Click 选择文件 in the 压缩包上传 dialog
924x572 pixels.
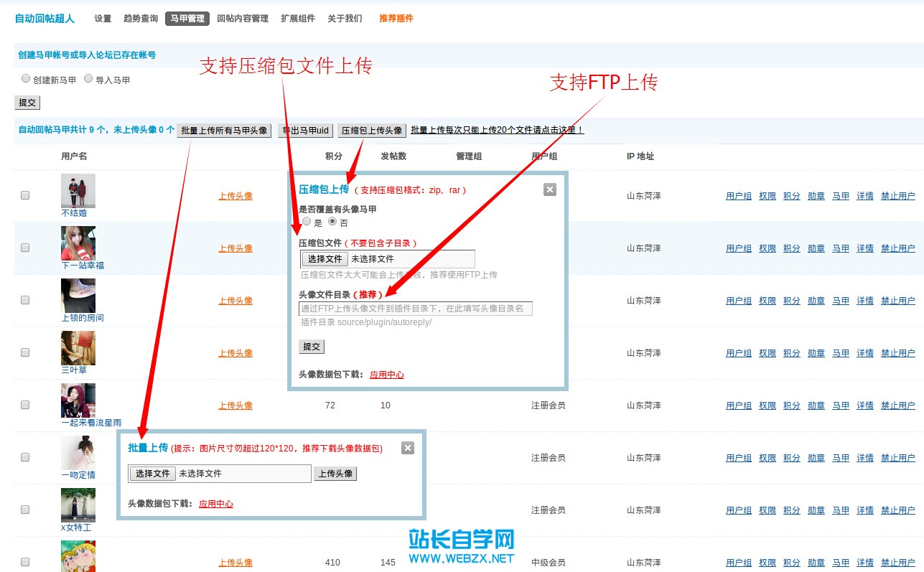323,258
